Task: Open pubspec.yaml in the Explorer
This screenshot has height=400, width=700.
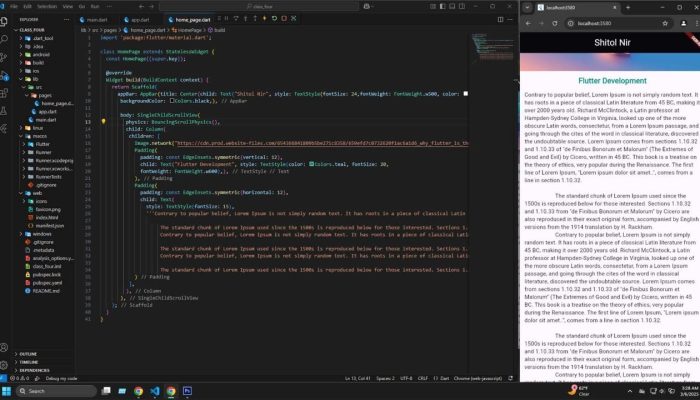Action: (47, 283)
